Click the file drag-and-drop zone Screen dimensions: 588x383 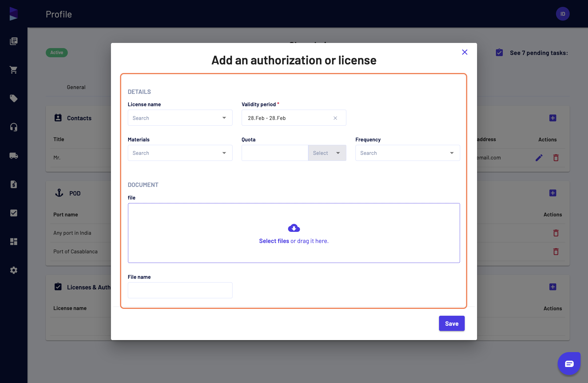tap(294, 233)
